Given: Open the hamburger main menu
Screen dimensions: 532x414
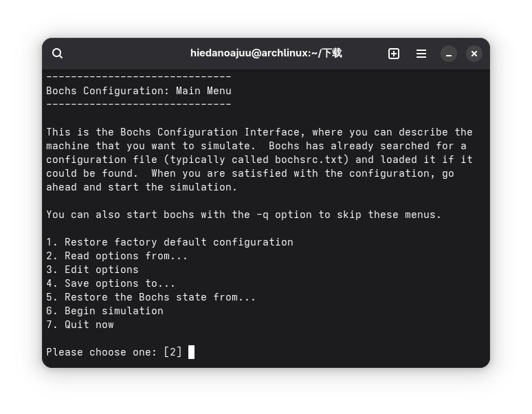Looking at the screenshot, I should (421, 54).
